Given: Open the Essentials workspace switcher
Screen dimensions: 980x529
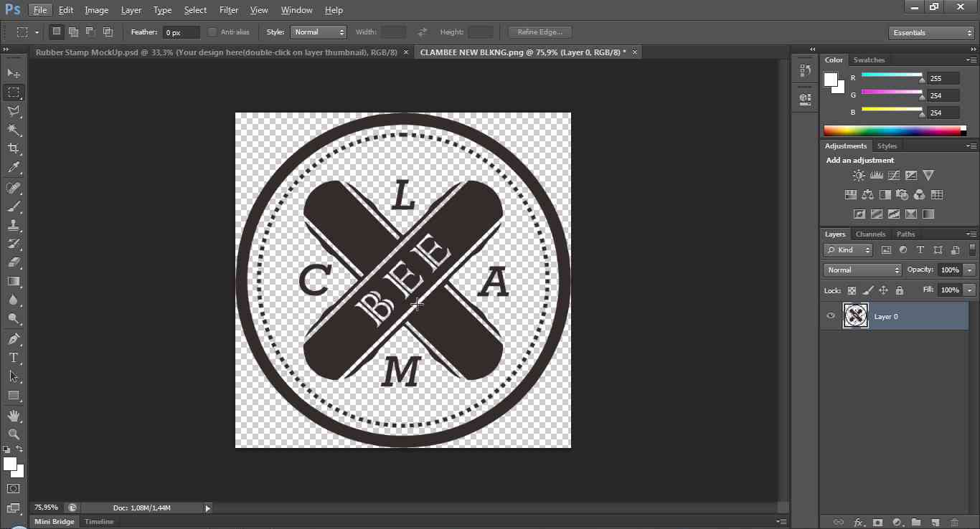Looking at the screenshot, I should pos(930,32).
